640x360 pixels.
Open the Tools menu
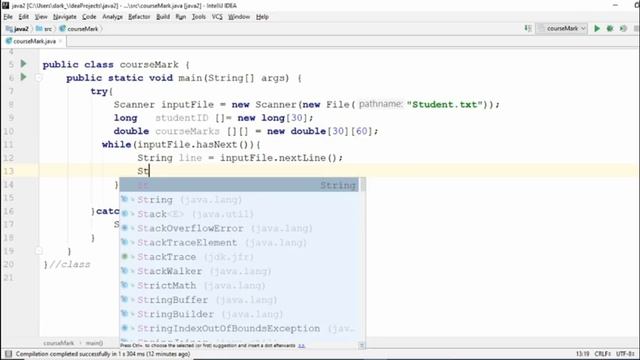tap(199, 17)
